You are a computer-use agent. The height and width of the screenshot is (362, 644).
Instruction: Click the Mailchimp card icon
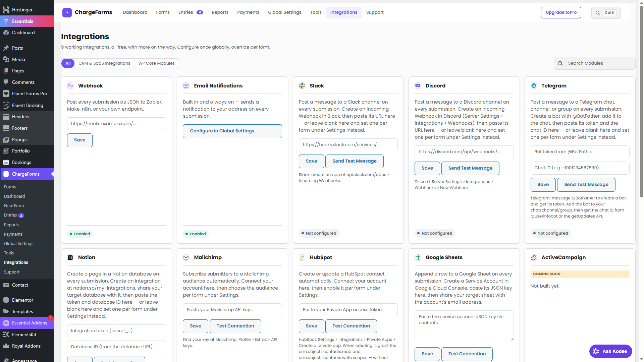pos(186,257)
